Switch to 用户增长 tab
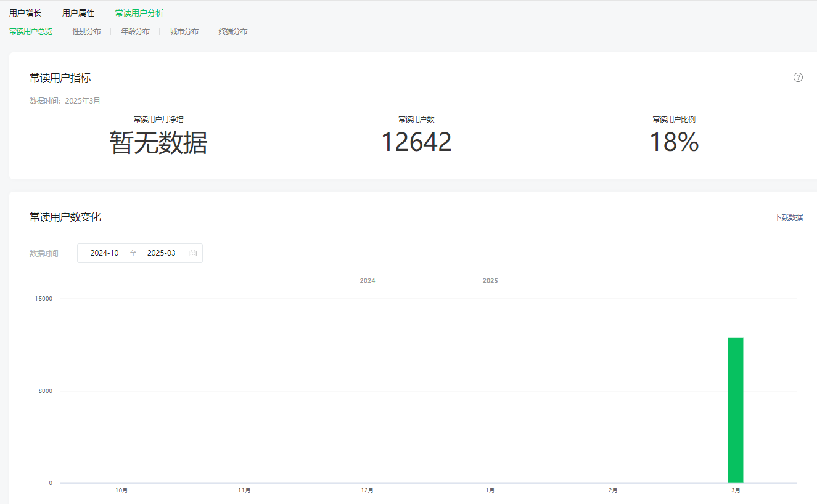Viewport: 817px width, 504px height. tap(25, 13)
